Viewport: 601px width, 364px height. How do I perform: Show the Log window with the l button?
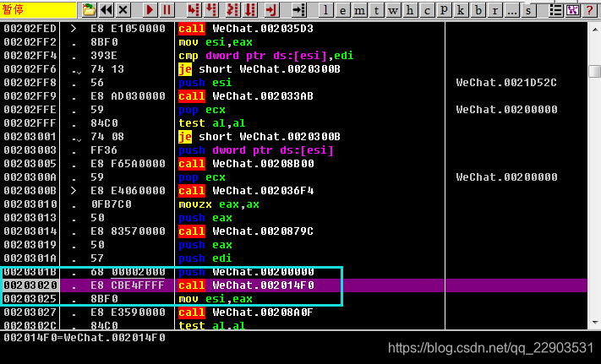click(x=325, y=9)
